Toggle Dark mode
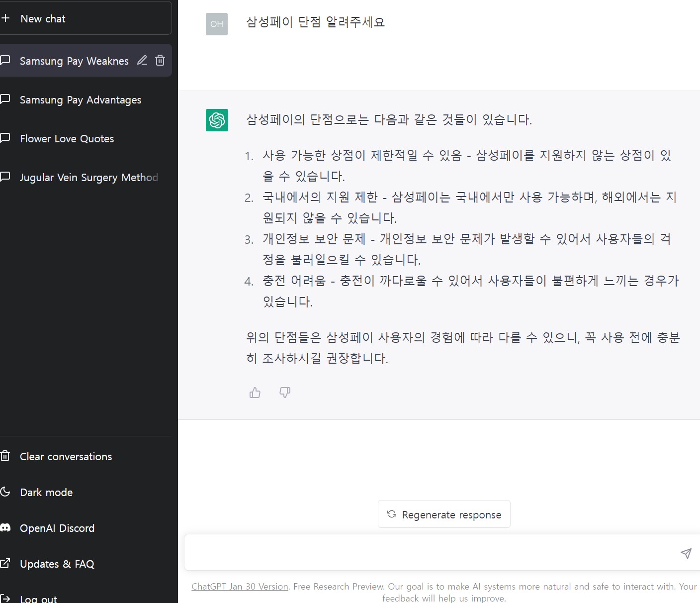The image size is (700, 603). tap(86, 492)
